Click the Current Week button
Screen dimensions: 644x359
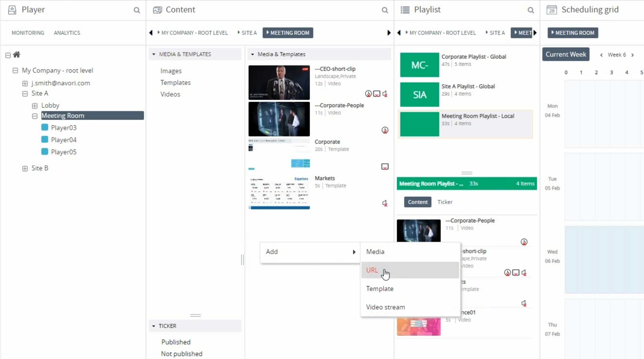point(566,54)
